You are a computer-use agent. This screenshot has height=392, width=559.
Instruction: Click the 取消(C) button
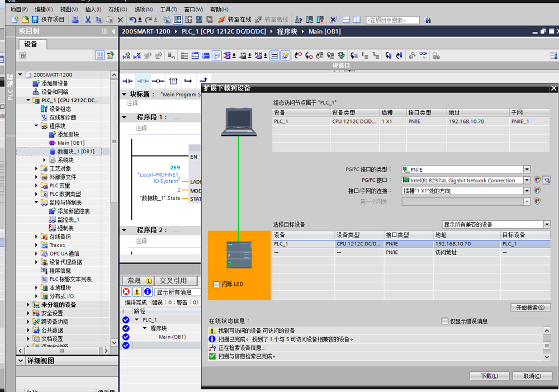click(532, 376)
